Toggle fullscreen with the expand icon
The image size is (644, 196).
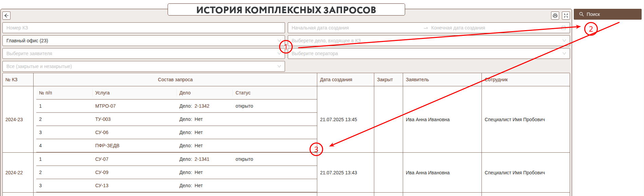coord(566,16)
